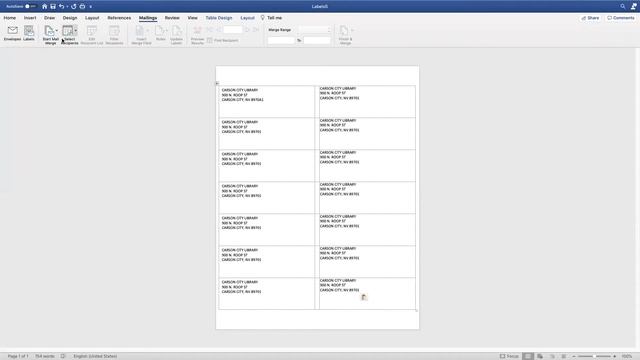Click the spelling check status icon

coord(63,356)
